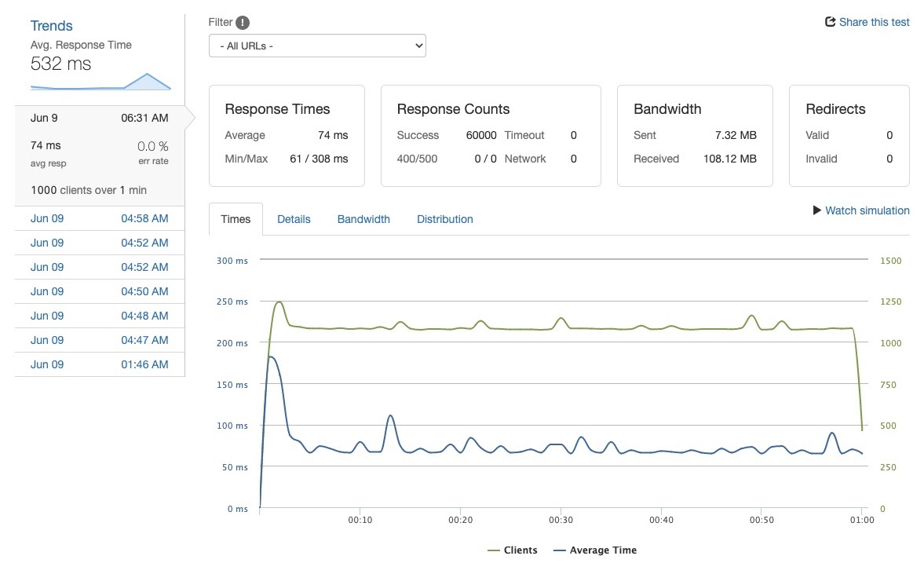
Task: Click the Redirects card heading
Action: [835, 109]
